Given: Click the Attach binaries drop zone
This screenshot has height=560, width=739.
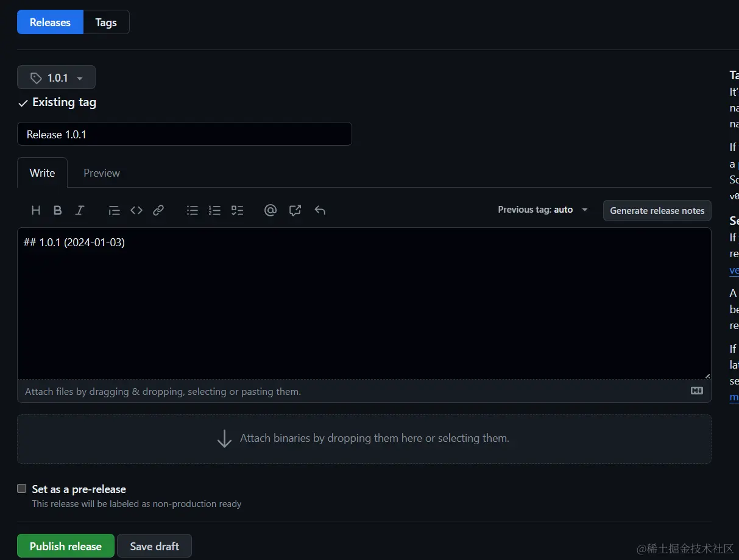Looking at the screenshot, I should (364, 439).
